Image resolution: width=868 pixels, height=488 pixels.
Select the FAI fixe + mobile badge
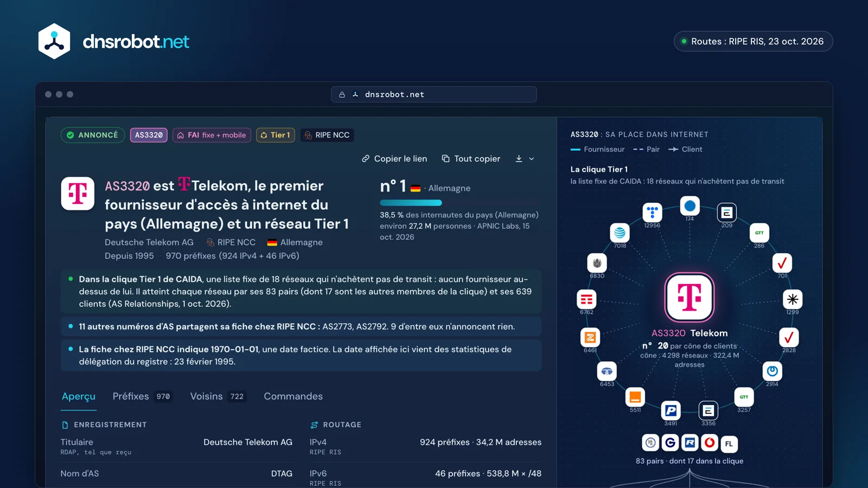[212, 135]
